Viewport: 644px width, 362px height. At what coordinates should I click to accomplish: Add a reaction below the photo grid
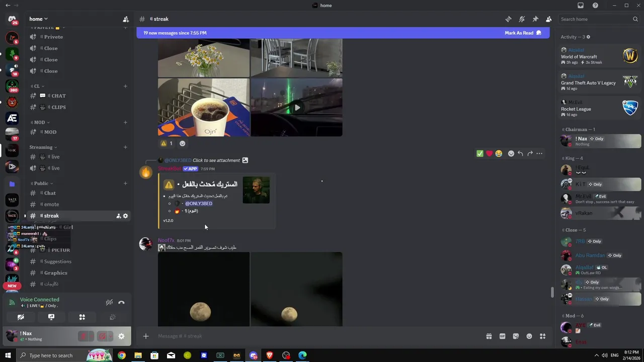click(182, 143)
